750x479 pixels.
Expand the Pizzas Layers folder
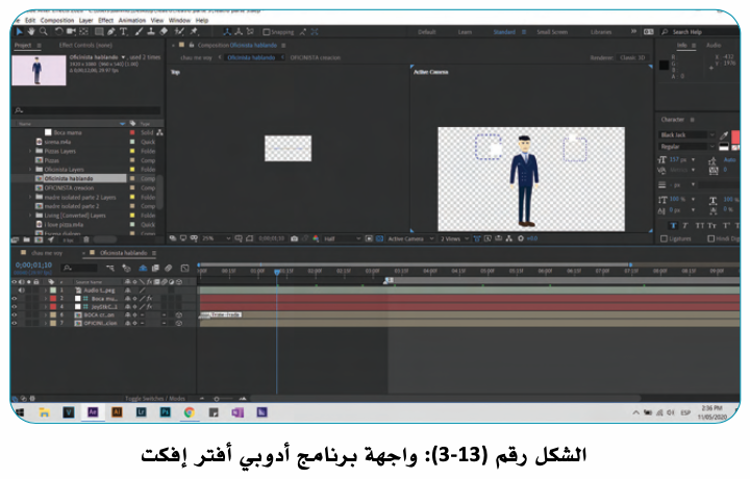[30, 151]
